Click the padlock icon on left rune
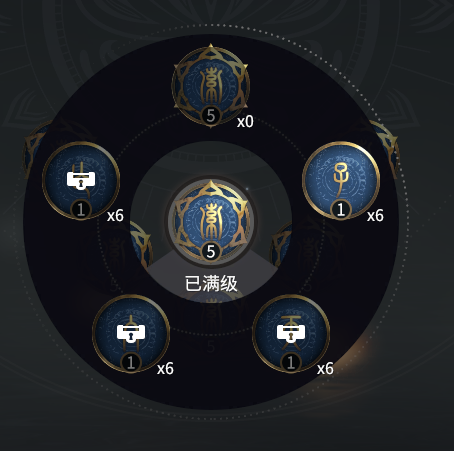 (81, 181)
